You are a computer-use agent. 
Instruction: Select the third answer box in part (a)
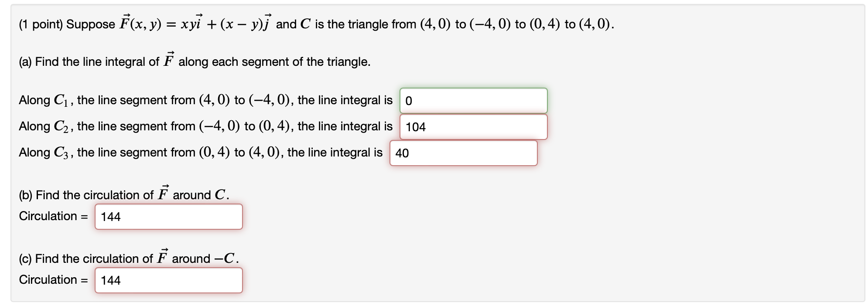point(464,153)
